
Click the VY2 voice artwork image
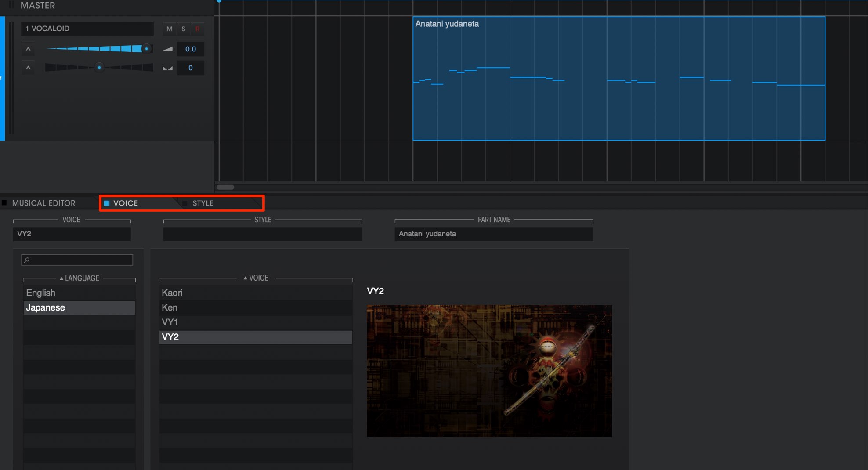click(x=489, y=371)
